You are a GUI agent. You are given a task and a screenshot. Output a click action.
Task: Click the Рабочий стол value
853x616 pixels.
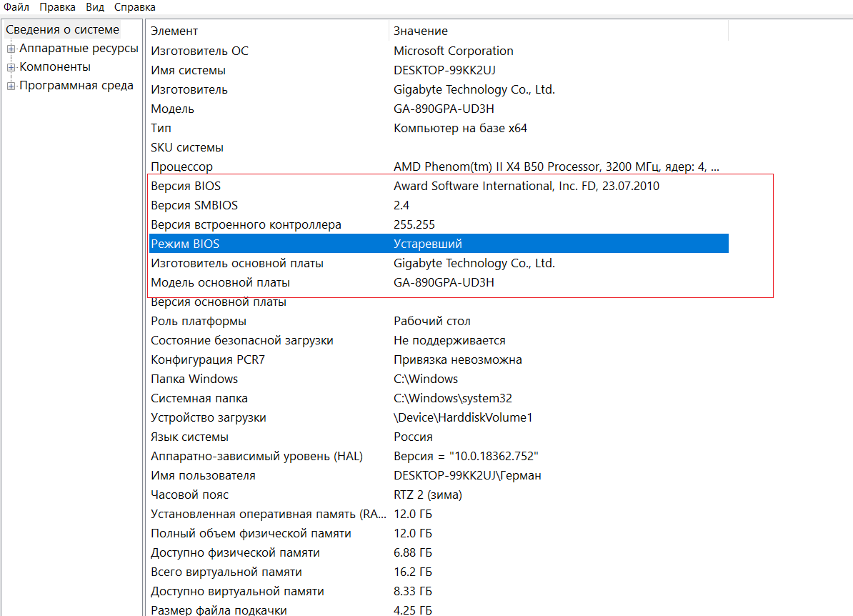[x=432, y=321]
